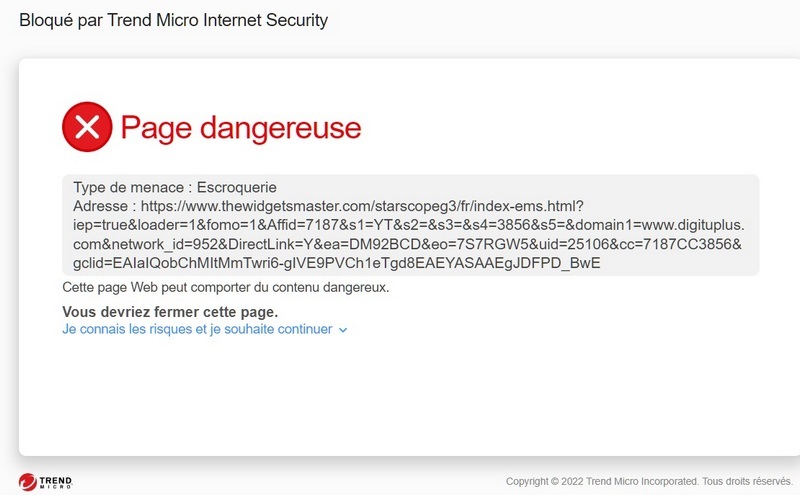
Task: Click the "Type de menace" label
Action: point(128,187)
